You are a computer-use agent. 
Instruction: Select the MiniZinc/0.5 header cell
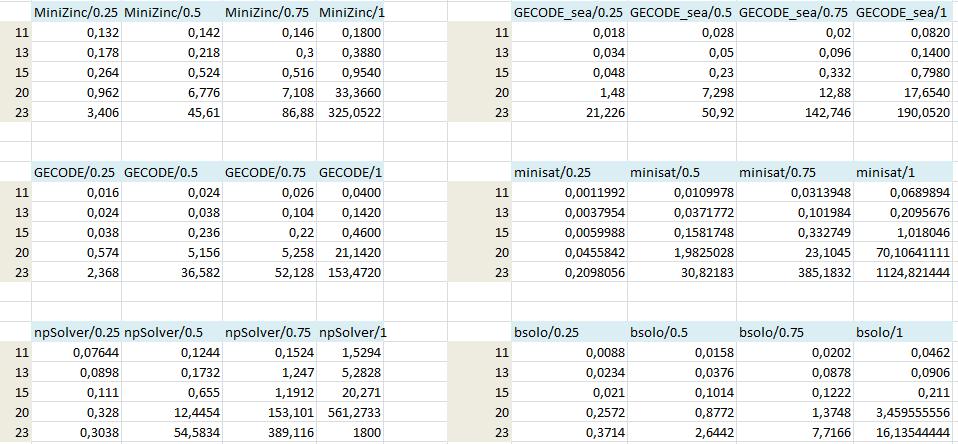pos(172,12)
